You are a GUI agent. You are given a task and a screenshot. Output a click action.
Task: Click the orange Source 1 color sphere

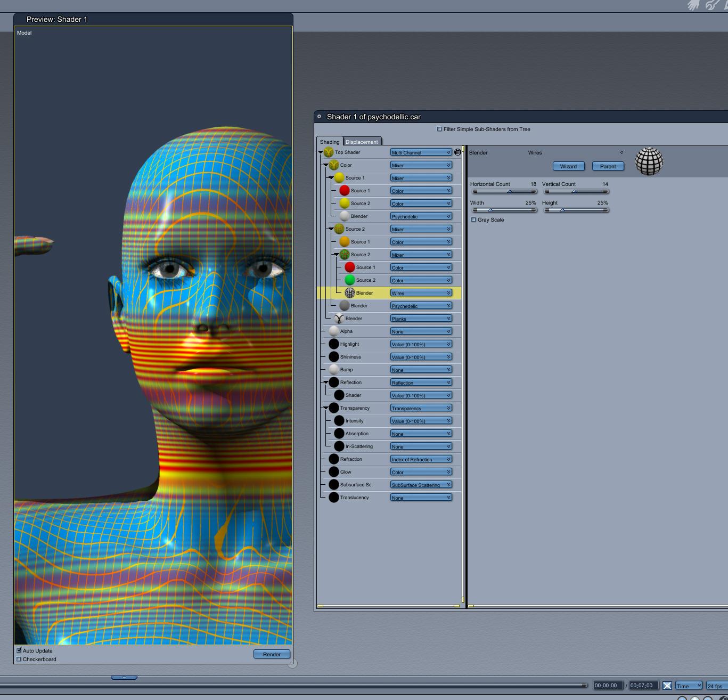coord(345,242)
